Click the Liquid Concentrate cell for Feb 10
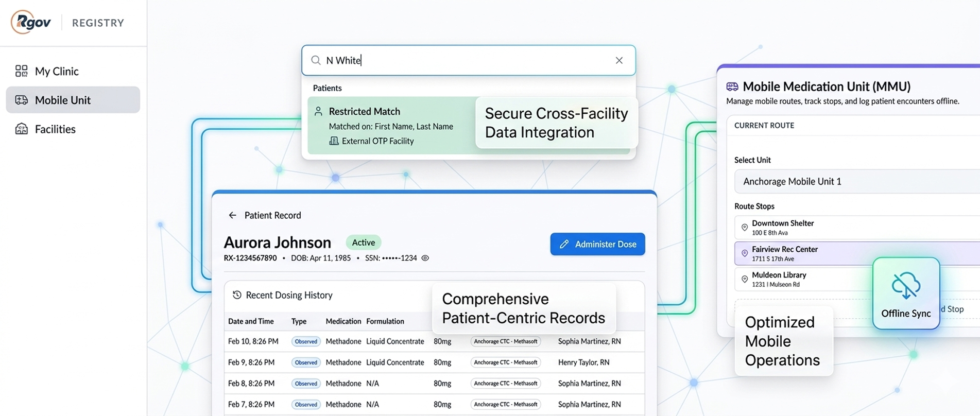 click(395, 341)
